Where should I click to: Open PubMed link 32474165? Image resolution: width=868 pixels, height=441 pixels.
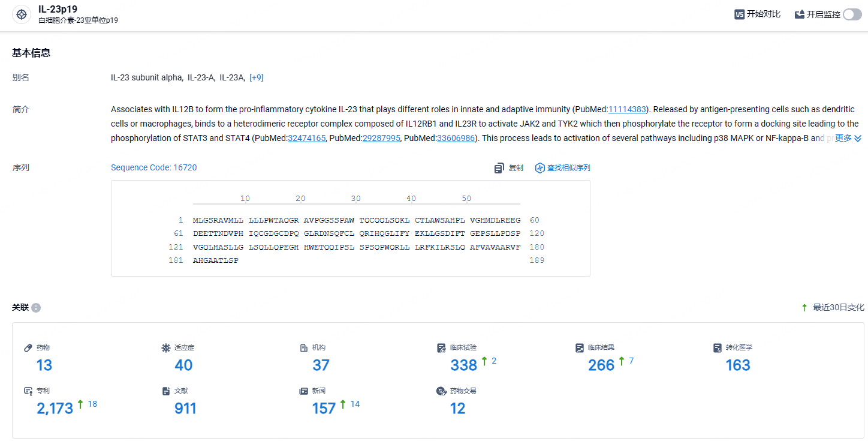coord(307,138)
